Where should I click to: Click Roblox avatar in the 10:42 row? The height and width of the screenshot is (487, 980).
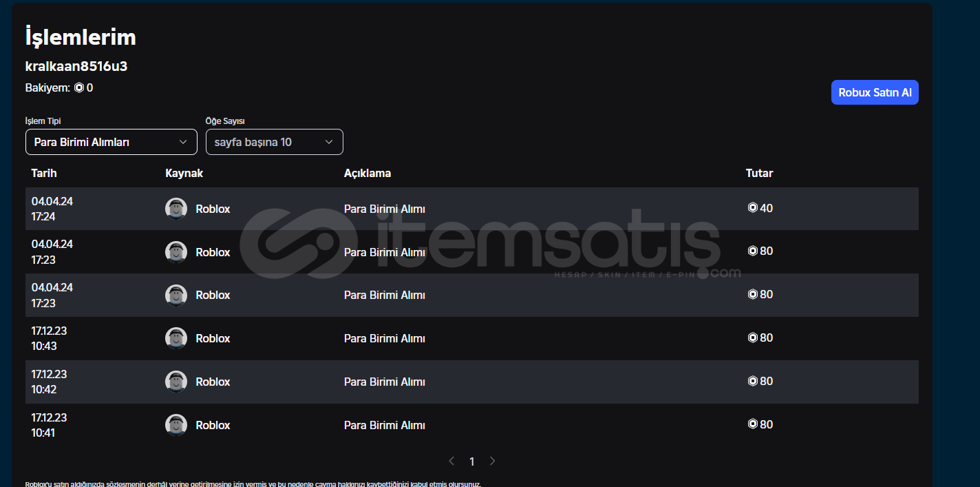(x=176, y=382)
